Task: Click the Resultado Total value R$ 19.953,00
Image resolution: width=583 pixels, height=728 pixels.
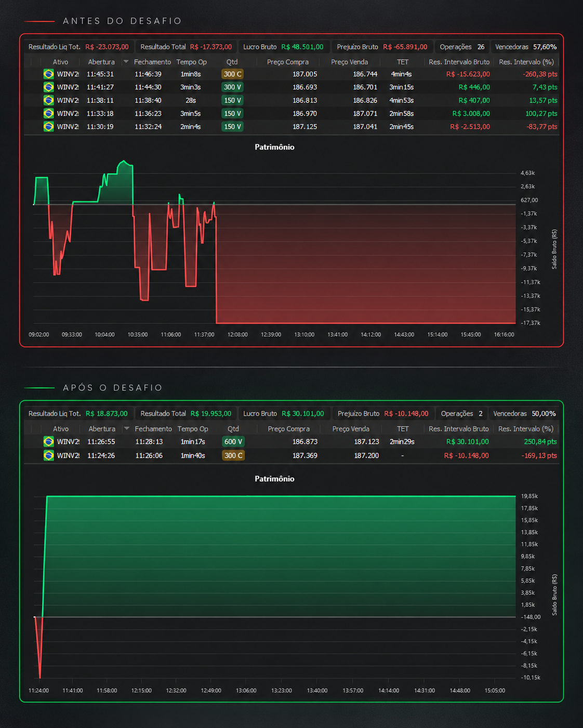Action: 211,414
